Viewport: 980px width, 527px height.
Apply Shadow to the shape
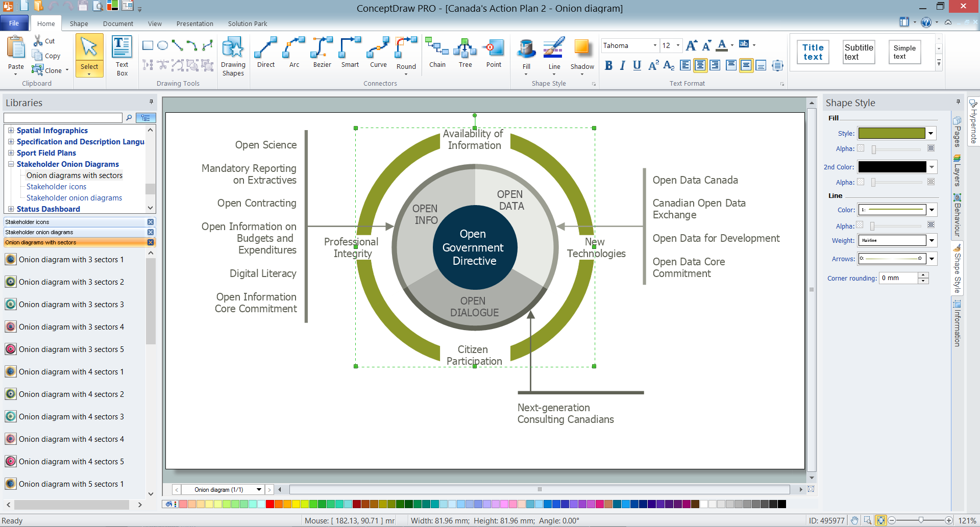[x=582, y=55]
